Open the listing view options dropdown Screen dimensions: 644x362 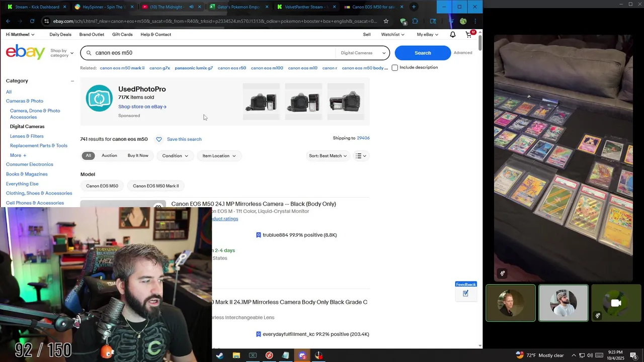(x=361, y=156)
